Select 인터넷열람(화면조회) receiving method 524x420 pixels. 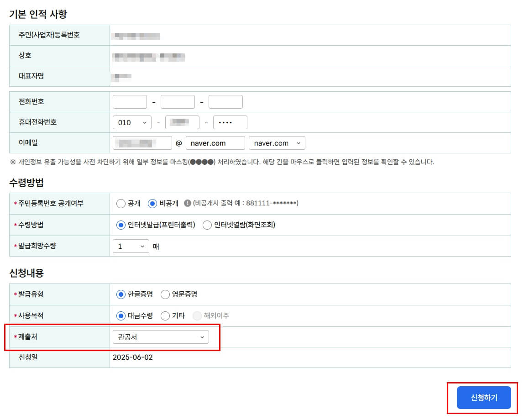click(207, 225)
